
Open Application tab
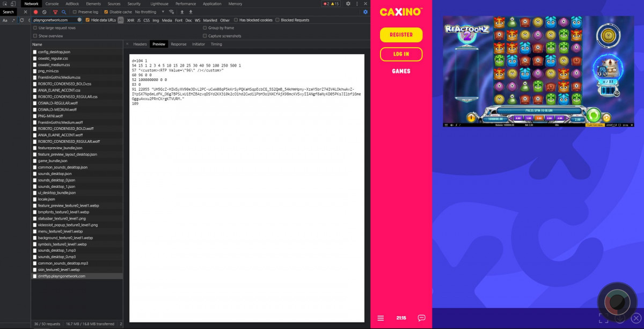click(x=212, y=4)
